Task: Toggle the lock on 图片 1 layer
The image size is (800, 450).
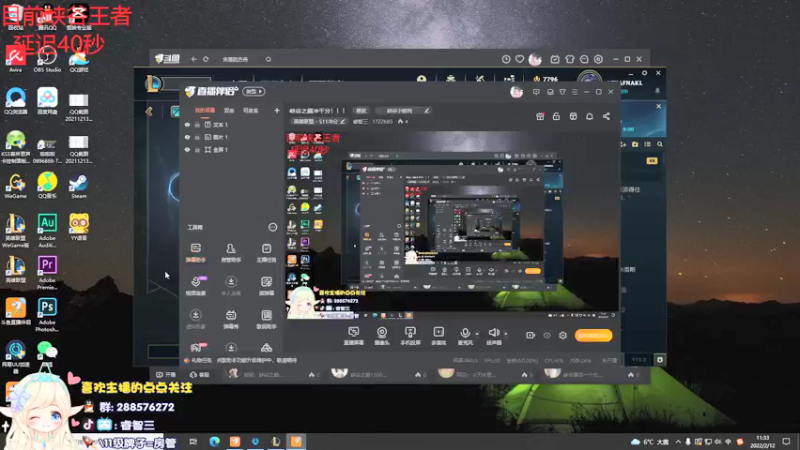Action: click(197, 137)
